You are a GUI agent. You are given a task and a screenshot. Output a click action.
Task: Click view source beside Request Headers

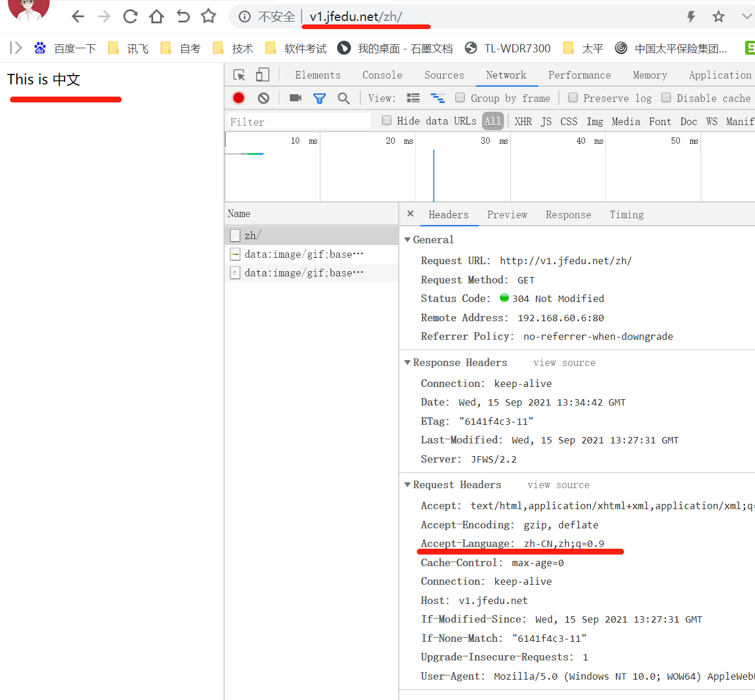(558, 485)
